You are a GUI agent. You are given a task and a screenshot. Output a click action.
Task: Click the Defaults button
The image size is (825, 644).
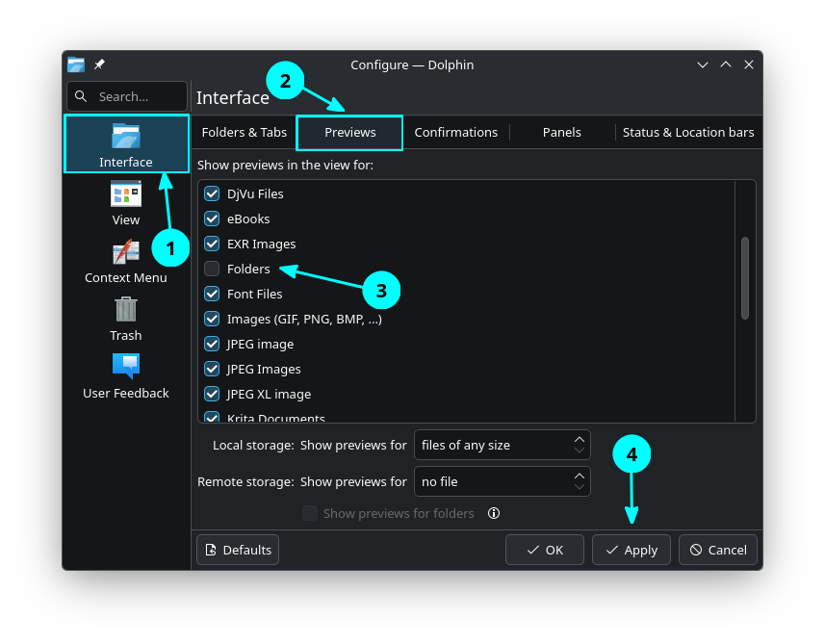[237, 549]
